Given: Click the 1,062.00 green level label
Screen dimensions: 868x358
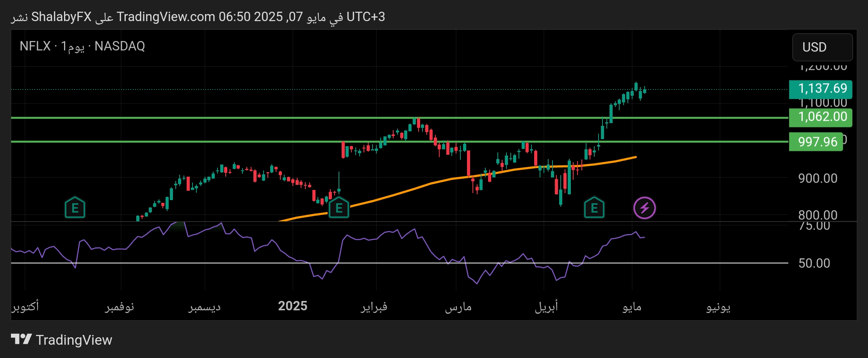Looking at the screenshot, I should [820, 117].
